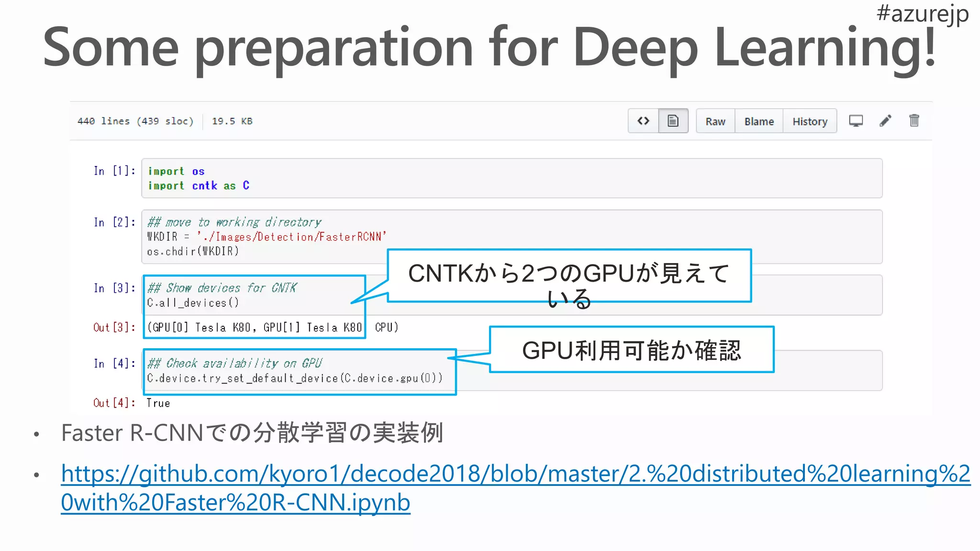Click the '440 lines (439 sloc)' info
The width and height of the screenshot is (980, 551).
pos(135,121)
